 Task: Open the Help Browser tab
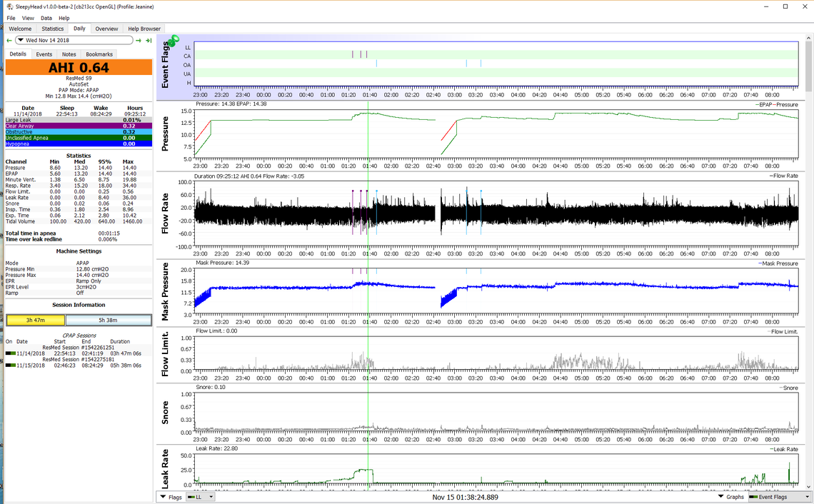144,29
